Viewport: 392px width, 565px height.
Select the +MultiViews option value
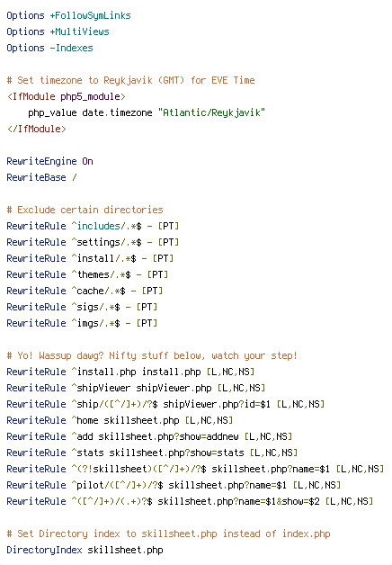[79, 31]
